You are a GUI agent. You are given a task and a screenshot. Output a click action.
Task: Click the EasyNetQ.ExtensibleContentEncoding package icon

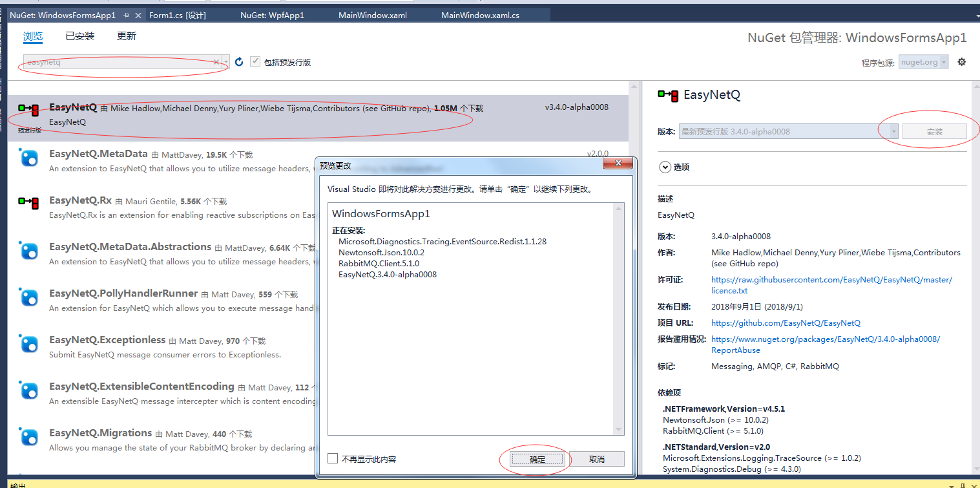(29, 390)
